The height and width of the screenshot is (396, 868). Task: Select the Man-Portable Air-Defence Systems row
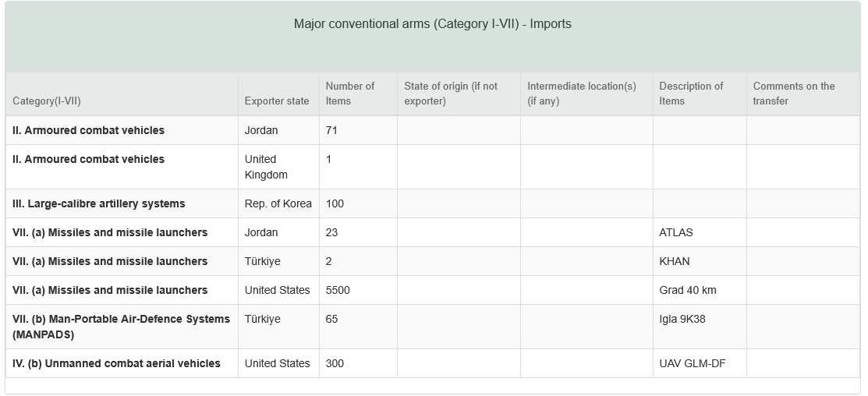point(432,327)
